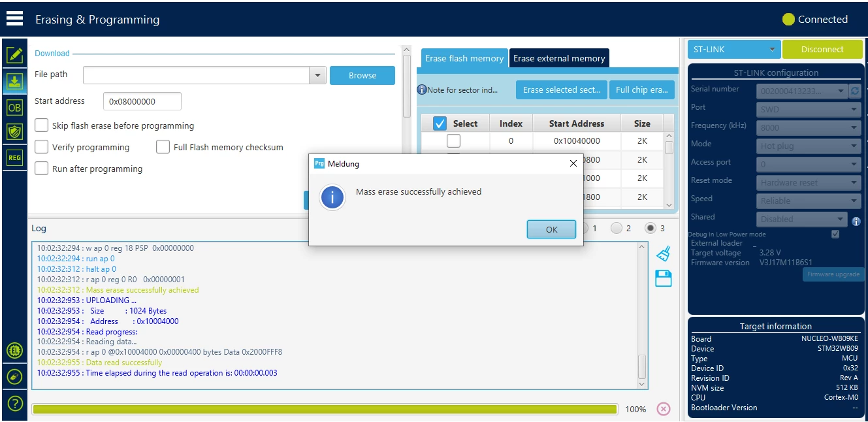The height and width of the screenshot is (422, 868).
Task: Open the Option Bytes (OB) icon
Action: pos(14,107)
